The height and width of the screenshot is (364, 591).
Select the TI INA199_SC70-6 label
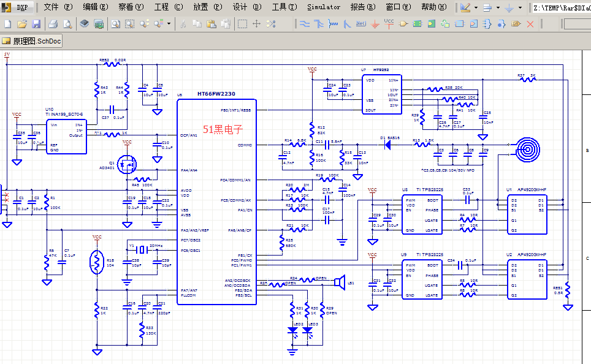[x=64, y=114]
